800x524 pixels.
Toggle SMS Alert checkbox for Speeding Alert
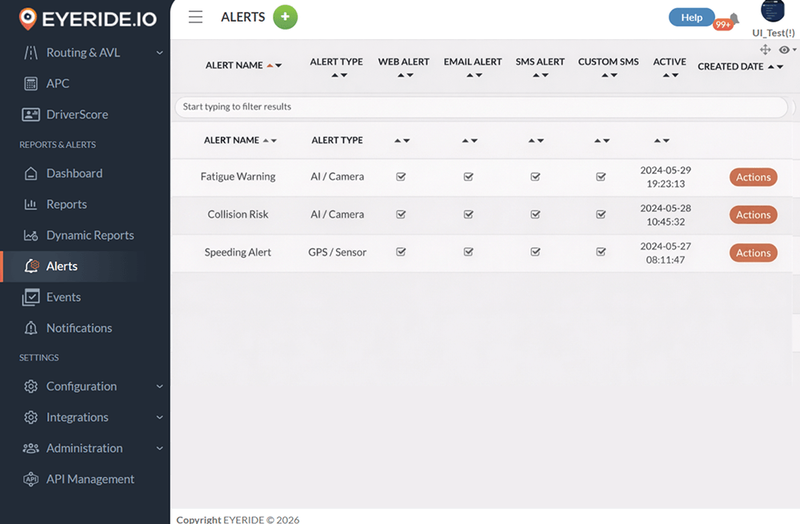(535, 252)
